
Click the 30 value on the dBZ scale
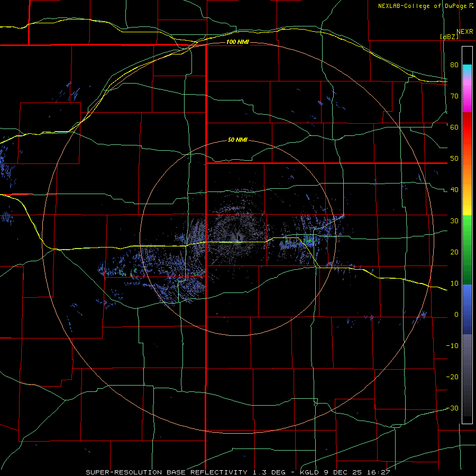[454, 221]
